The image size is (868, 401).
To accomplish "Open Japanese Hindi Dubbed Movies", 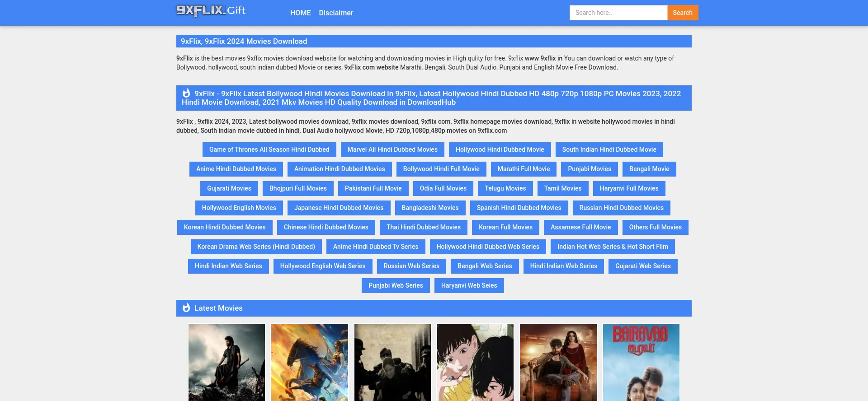I will (339, 208).
